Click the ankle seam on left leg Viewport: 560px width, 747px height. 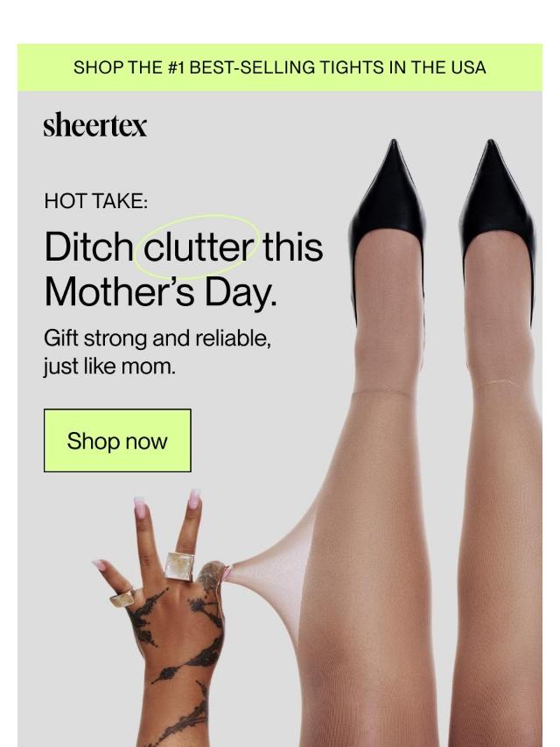coord(382,392)
